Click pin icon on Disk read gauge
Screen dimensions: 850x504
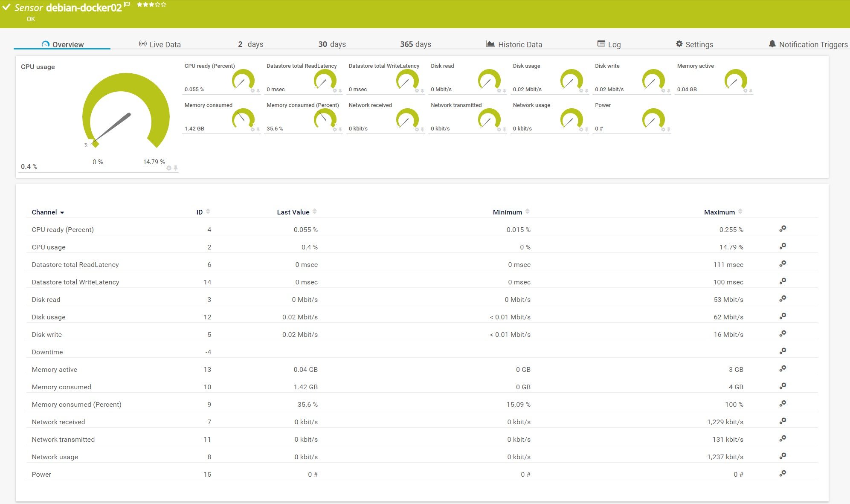tap(504, 91)
